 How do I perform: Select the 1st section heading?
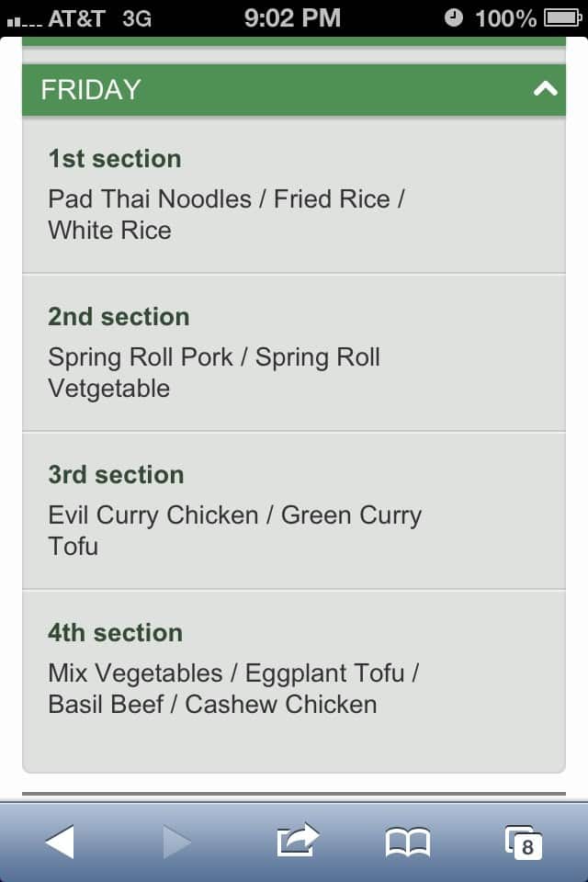(x=115, y=159)
